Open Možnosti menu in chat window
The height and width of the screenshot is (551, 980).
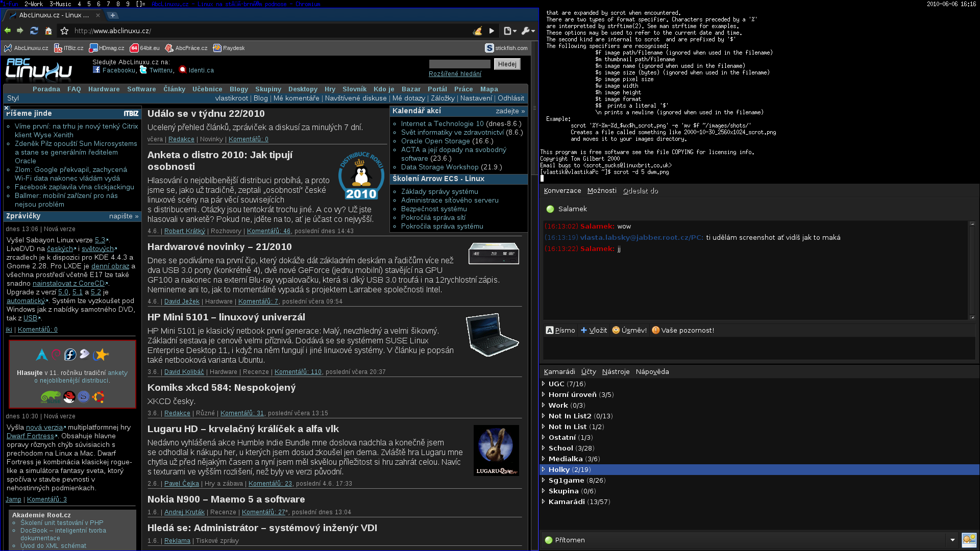click(x=602, y=191)
